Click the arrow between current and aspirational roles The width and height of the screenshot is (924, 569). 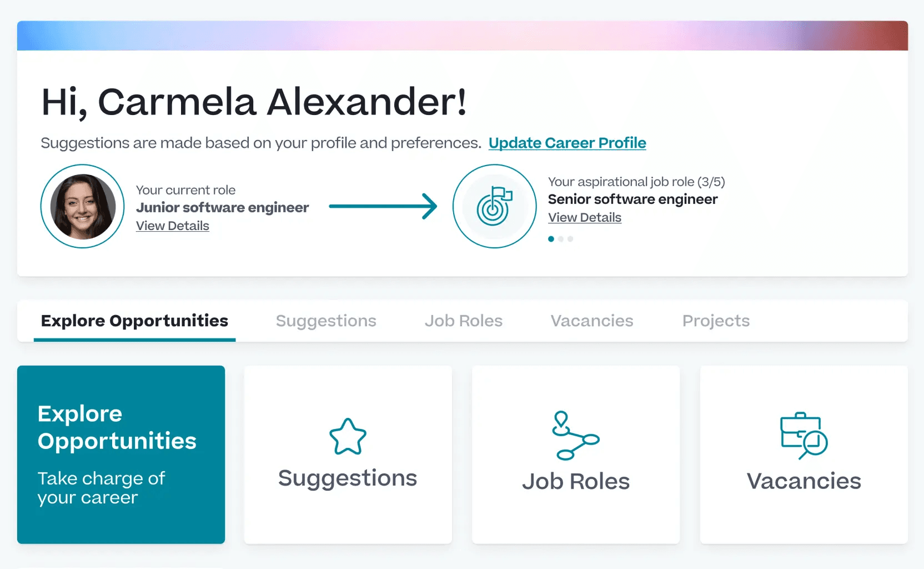tap(383, 206)
